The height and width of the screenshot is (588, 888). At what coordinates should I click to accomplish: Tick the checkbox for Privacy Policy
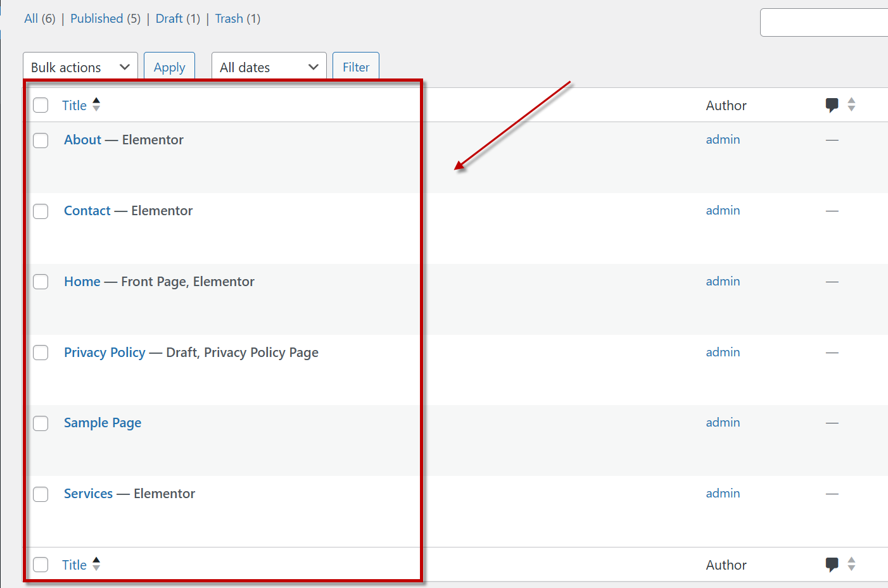[41, 353]
